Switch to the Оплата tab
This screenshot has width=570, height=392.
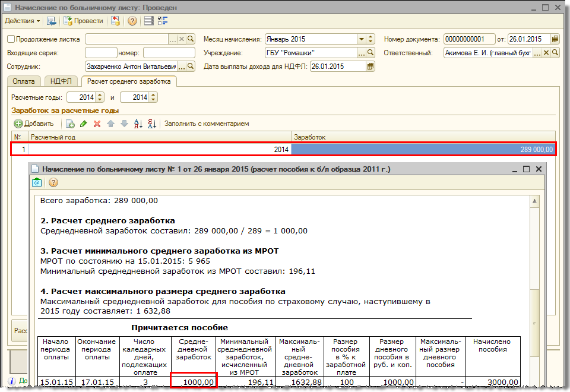point(24,81)
